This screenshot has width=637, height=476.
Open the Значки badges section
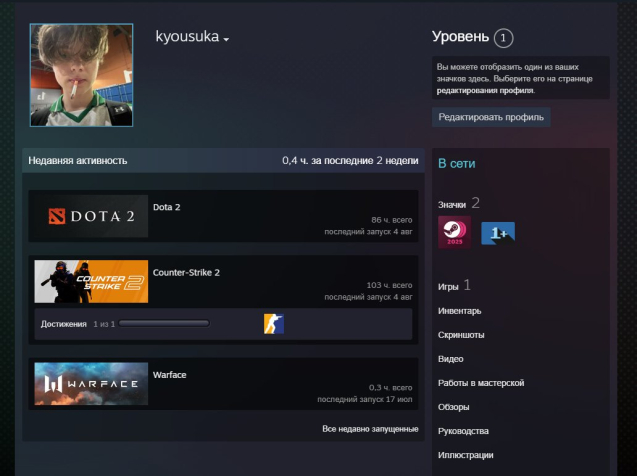452,205
